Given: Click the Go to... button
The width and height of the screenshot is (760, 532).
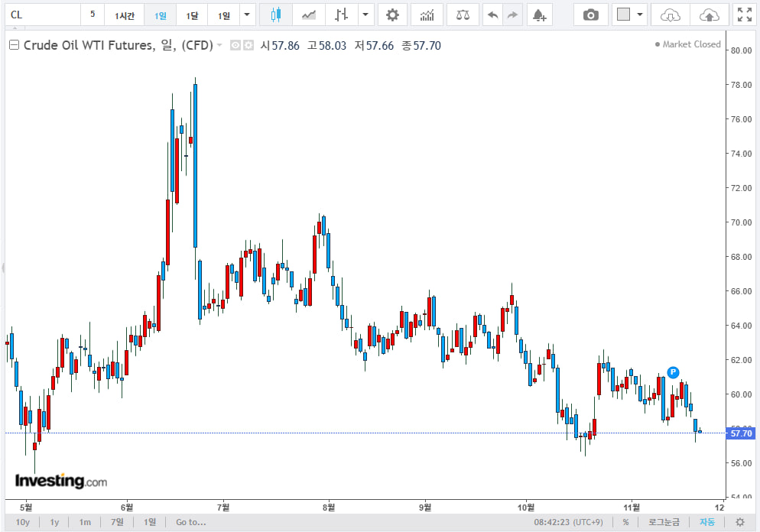Looking at the screenshot, I should pos(190,522).
